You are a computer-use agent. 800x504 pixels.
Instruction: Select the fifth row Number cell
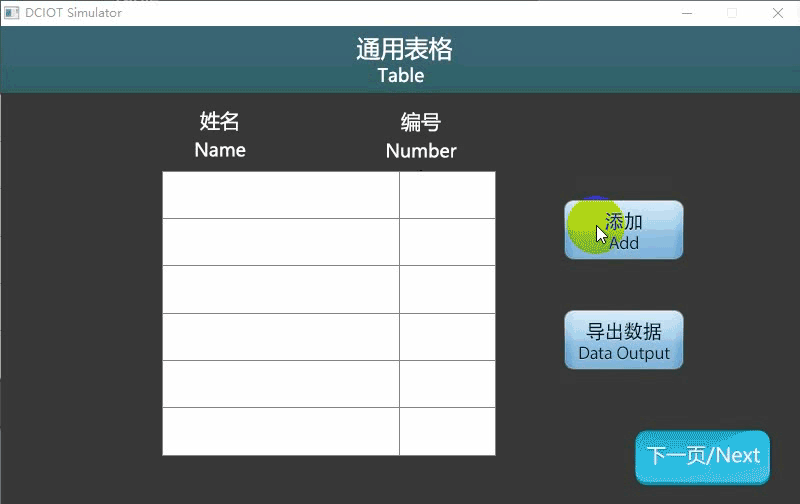pos(447,384)
